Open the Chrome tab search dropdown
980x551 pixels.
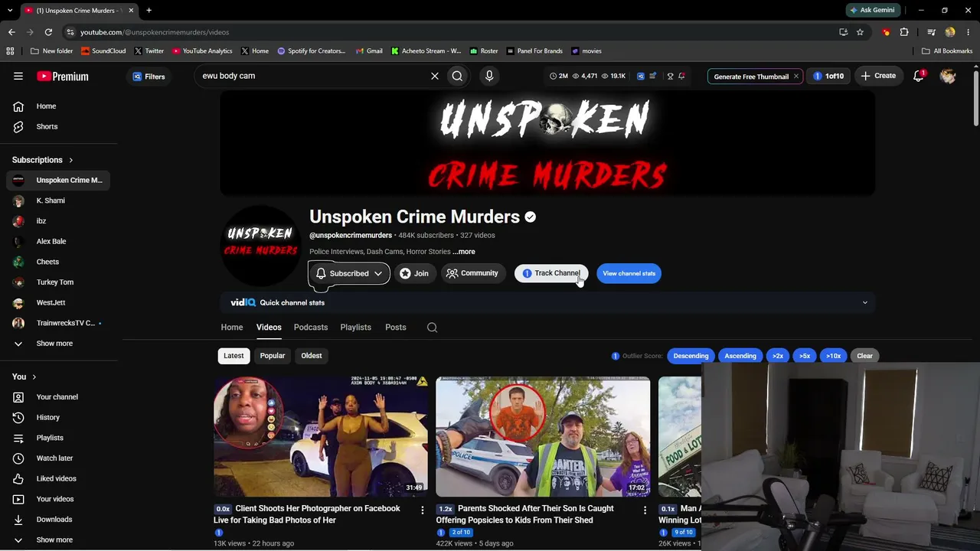click(11, 11)
